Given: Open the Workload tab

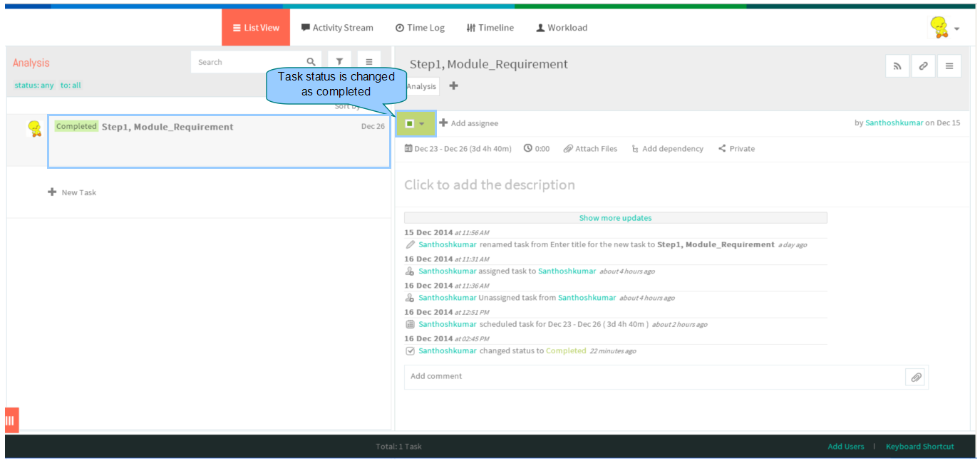Looking at the screenshot, I should 562,28.
